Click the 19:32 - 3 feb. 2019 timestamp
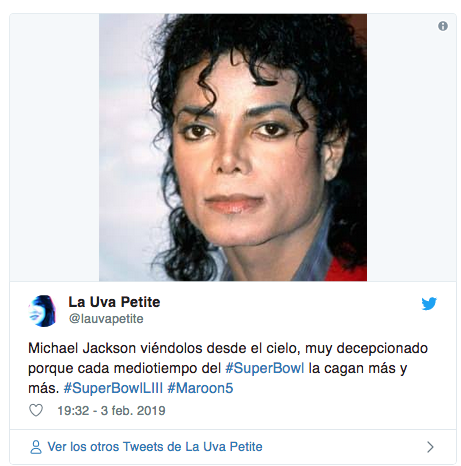461x466 pixels. click(111, 411)
